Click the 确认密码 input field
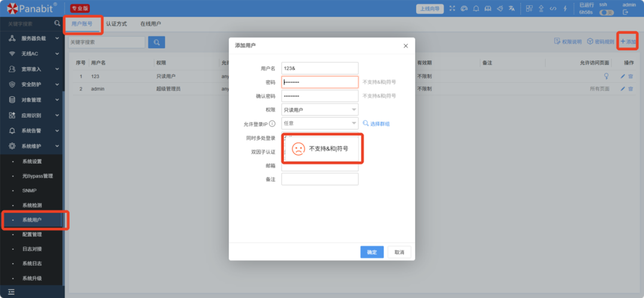This screenshot has width=644, height=298. pyautogui.click(x=320, y=96)
